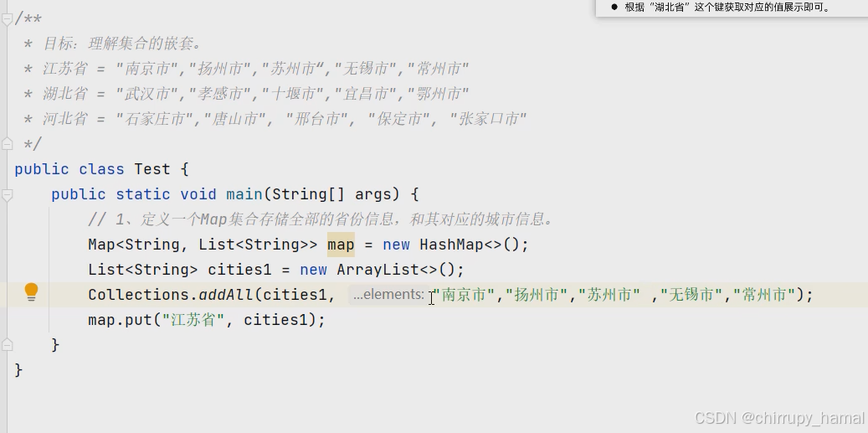
Task: Click 'cities1' in the List declaration line
Action: click(239, 270)
